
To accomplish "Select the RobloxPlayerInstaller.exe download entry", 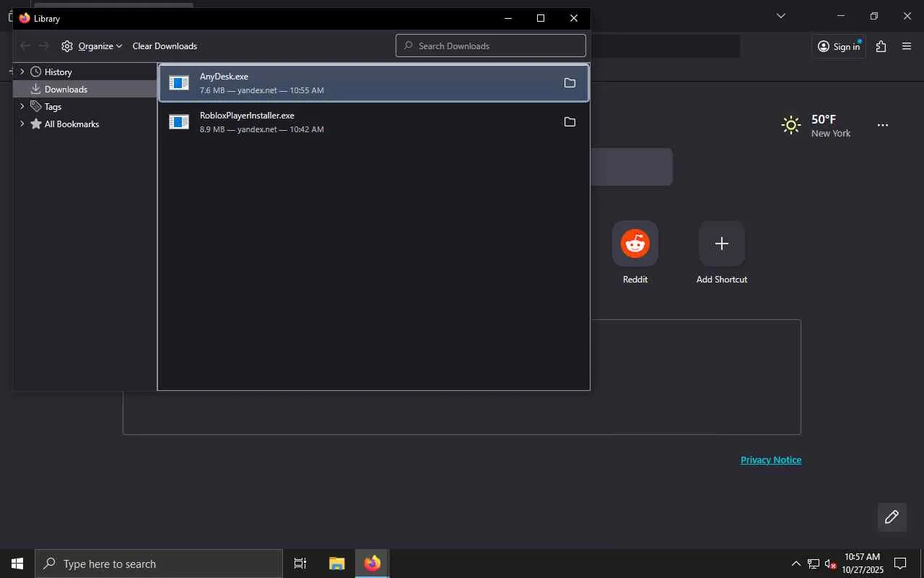I will pos(374,122).
